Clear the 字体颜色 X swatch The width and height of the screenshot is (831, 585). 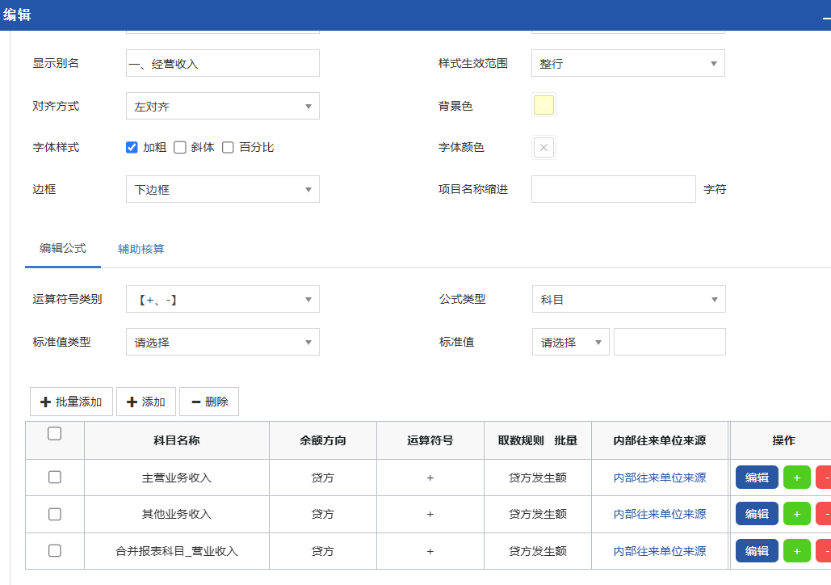[544, 148]
